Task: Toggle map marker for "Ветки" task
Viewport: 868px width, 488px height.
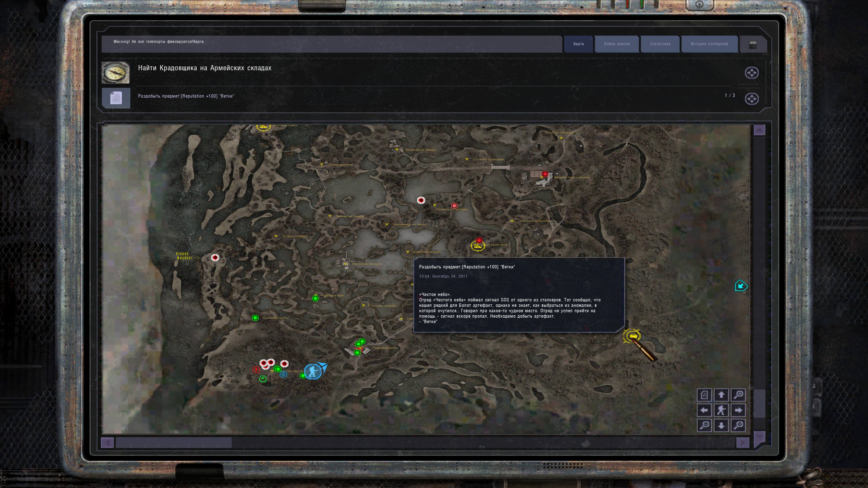Action: tap(751, 99)
